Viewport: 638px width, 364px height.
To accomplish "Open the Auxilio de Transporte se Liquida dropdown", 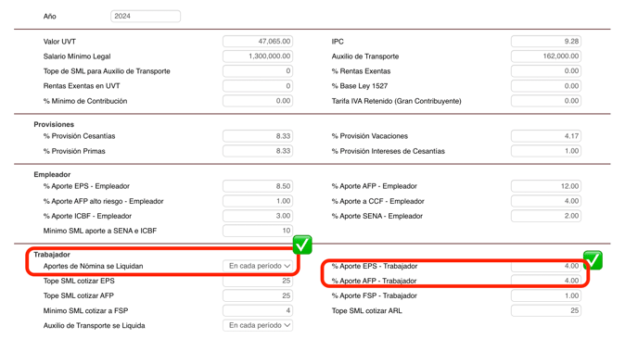I will tap(258, 325).
